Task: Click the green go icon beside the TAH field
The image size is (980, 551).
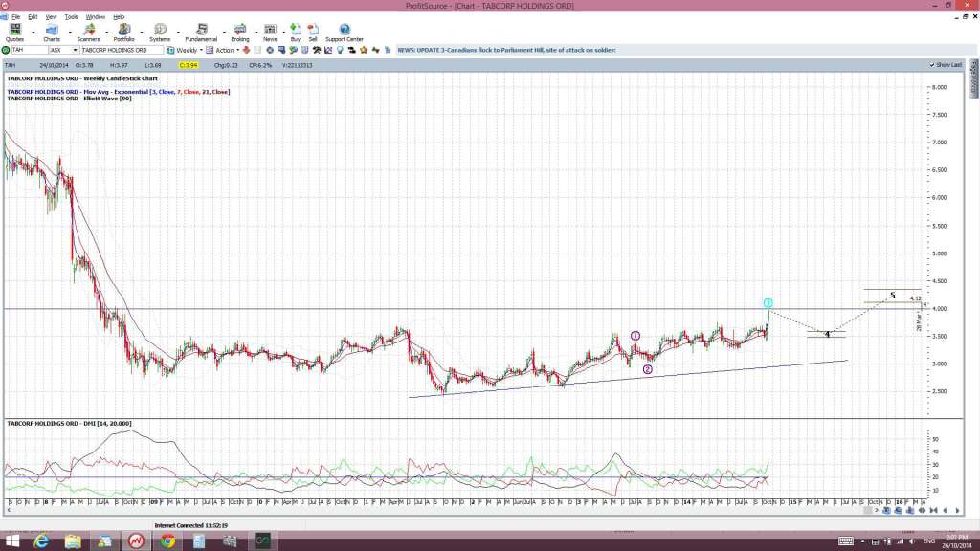Action: (x=6, y=50)
